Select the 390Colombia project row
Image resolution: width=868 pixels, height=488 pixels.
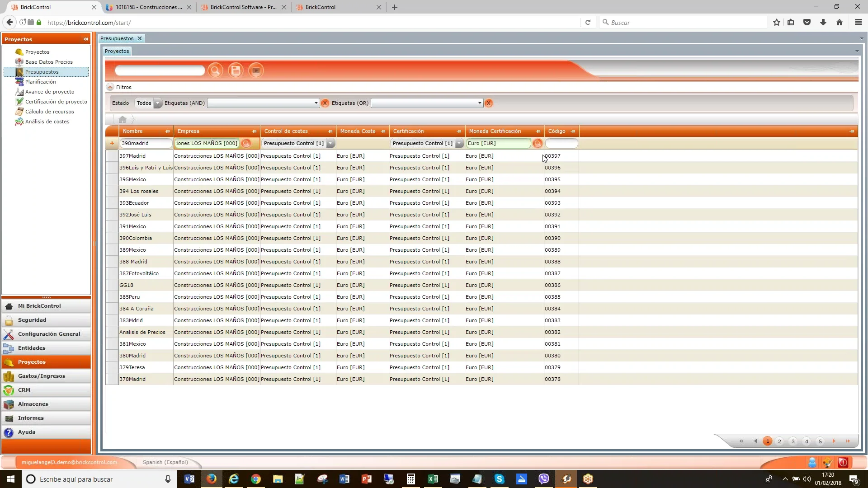(x=136, y=238)
